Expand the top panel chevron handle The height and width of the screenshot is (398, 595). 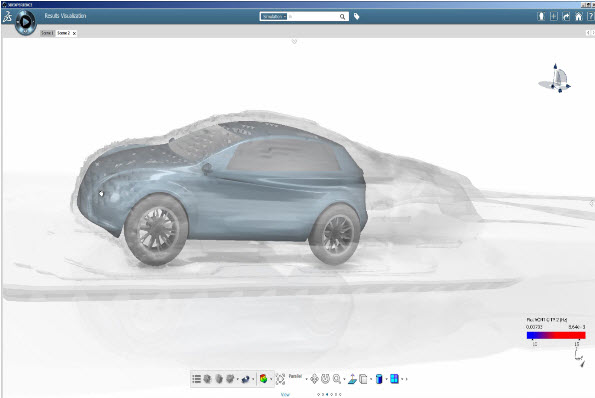(x=294, y=41)
